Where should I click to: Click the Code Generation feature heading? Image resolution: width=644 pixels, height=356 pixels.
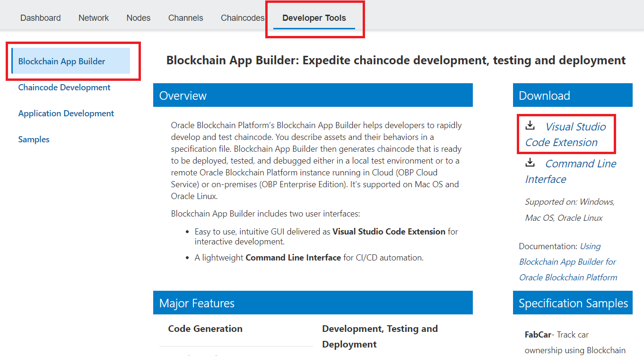(205, 329)
